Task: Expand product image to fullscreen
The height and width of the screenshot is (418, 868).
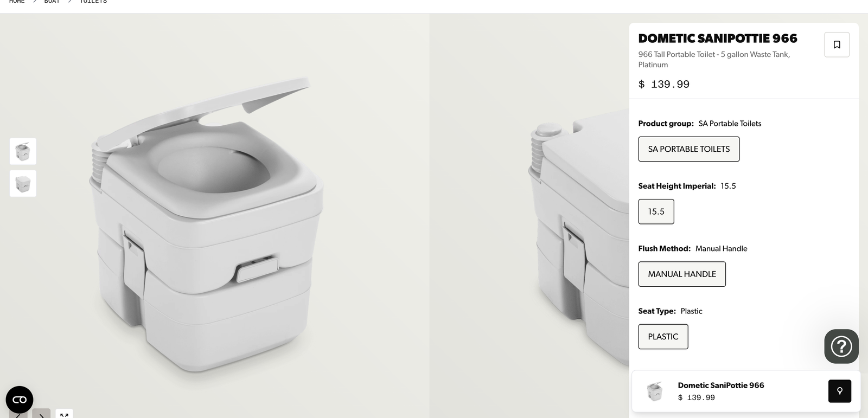Action: [x=64, y=414]
